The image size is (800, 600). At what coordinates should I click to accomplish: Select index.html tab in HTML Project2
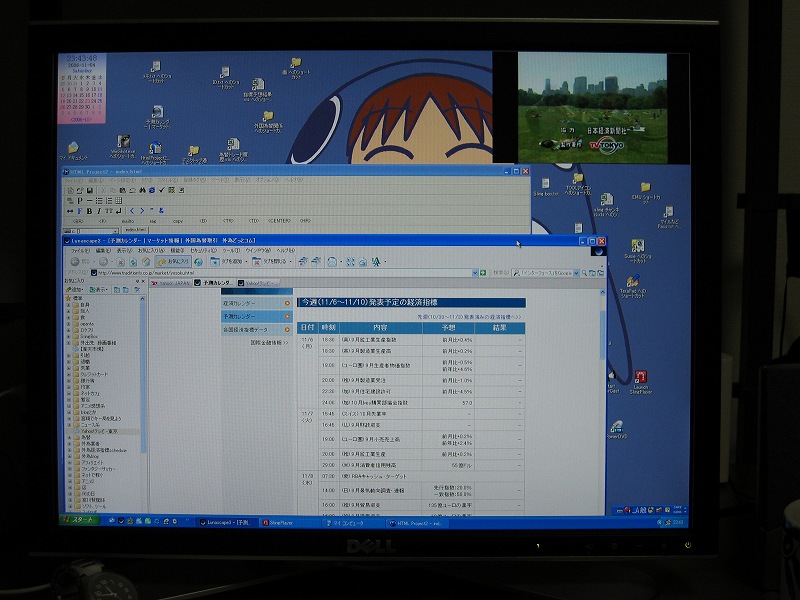pos(135,230)
